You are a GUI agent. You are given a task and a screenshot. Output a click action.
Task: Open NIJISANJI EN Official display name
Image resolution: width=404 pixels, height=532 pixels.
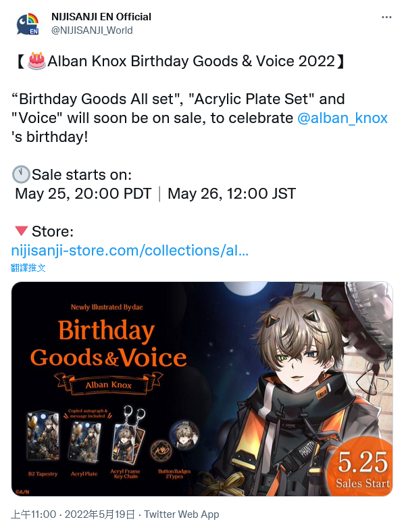coord(101,17)
